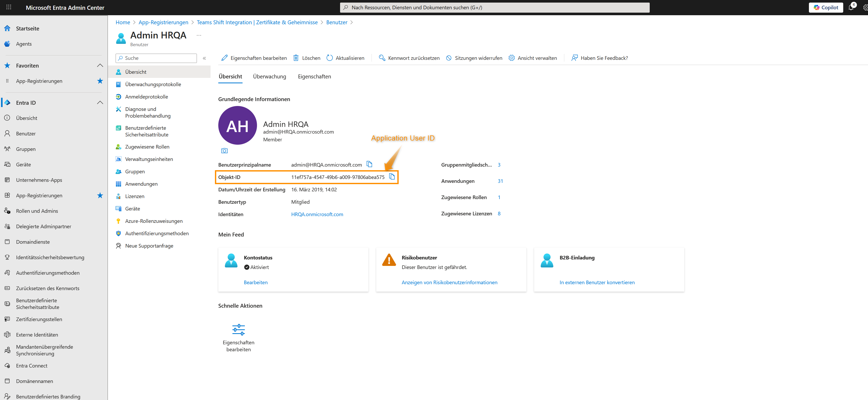Toggle star next to App-Registrierungen under Entra ID
Image resolution: width=868 pixels, height=400 pixels.
pos(100,195)
